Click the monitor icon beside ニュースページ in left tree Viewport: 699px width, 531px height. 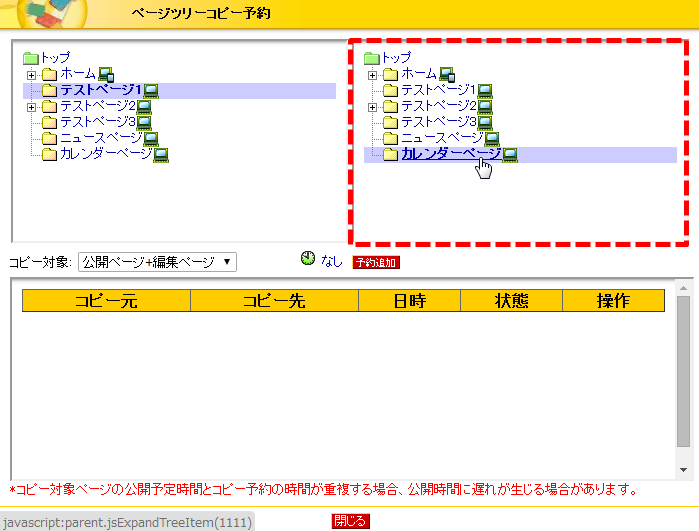(x=151, y=139)
